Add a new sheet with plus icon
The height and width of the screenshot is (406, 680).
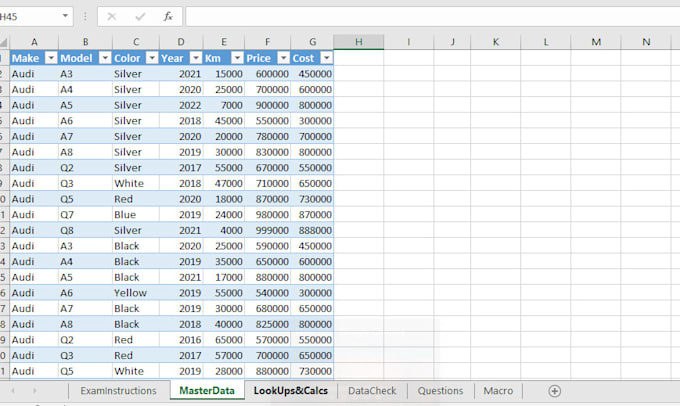coord(554,391)
